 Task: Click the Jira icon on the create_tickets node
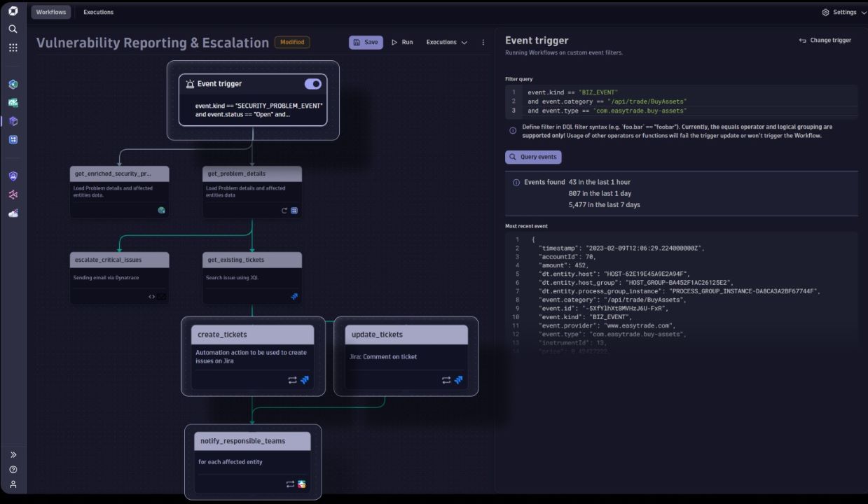point(305,380)
